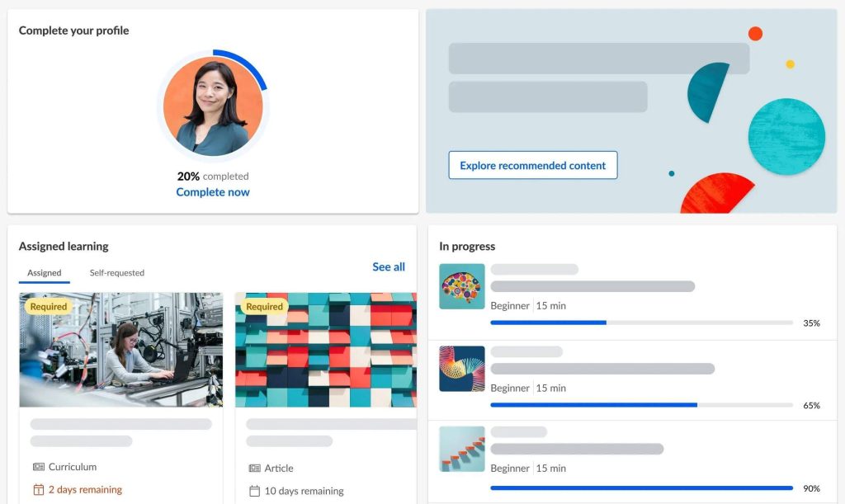The width and height of the screenshot is (845, 504).
Task: Click the profile photo in Complete your profile
Action: pyautogui.click(x=213, y=106)
